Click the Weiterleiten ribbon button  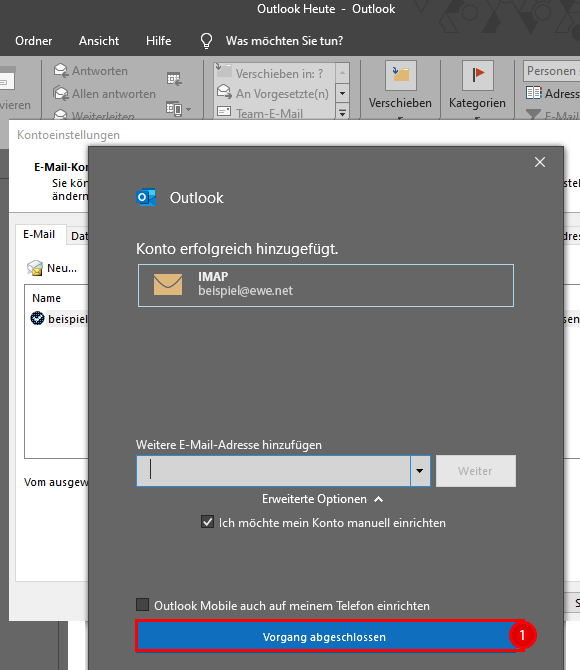(x=94, y=115)
